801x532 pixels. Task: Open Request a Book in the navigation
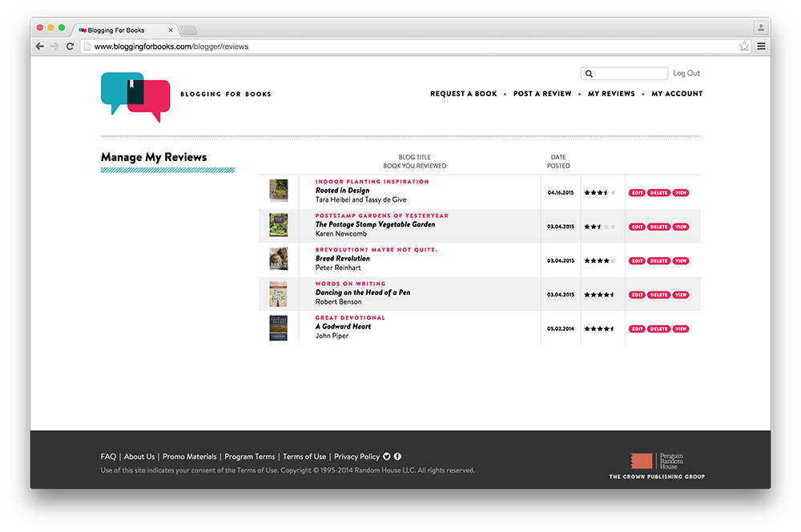(463, 94)
